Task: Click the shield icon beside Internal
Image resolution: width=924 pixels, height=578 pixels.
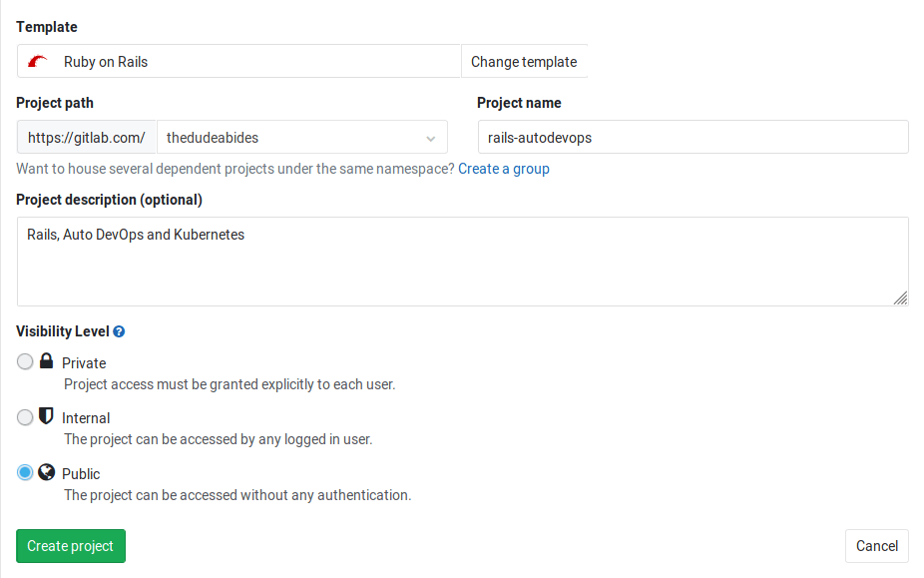Action: (46, 416)
